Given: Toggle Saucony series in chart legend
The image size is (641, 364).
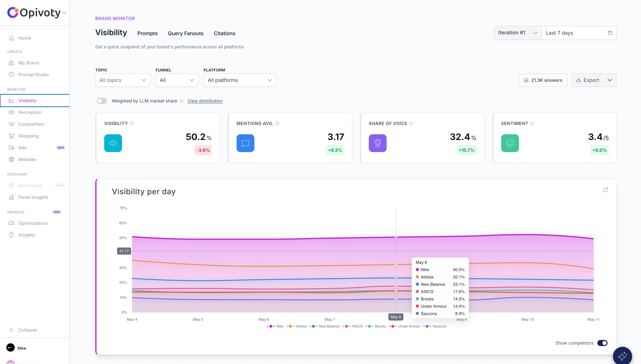Looking at the screenshot, I should tap(435, 326).
